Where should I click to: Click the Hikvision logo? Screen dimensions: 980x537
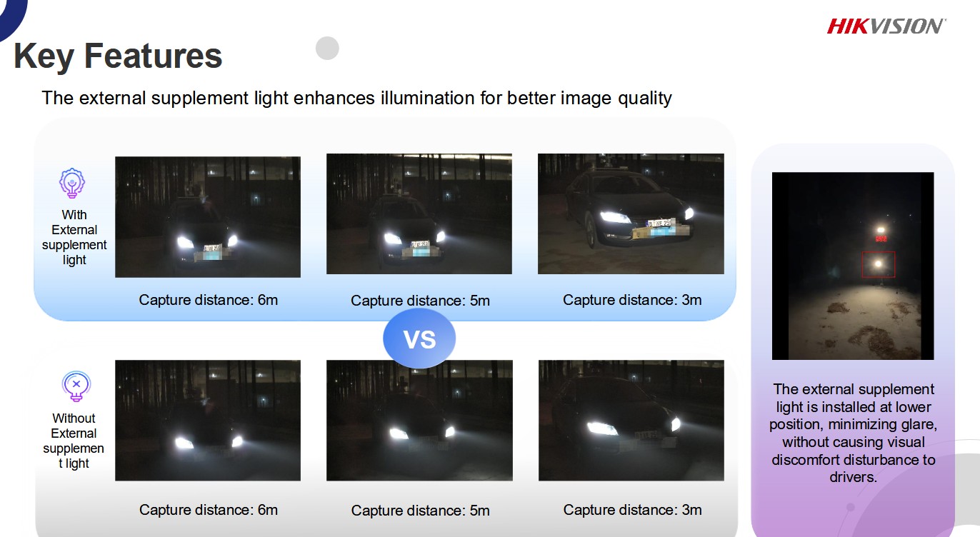pos(886,26)
